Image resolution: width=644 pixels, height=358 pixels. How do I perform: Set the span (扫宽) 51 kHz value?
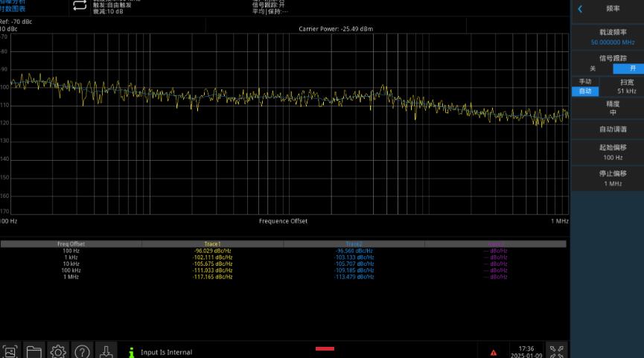(626, 86)
